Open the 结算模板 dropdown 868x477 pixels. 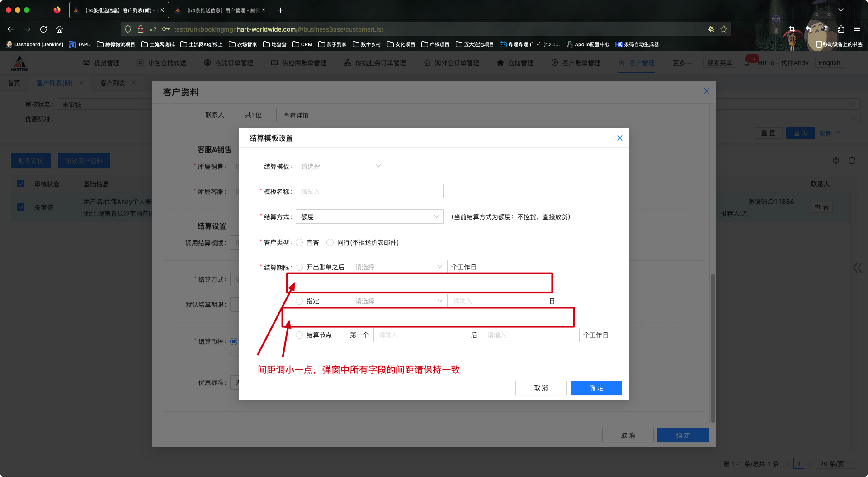point(340,166)
